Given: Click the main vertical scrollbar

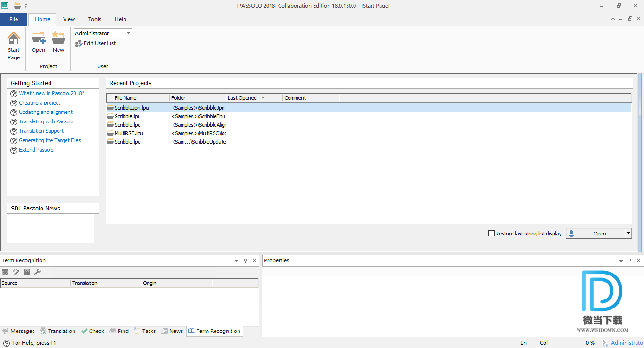Looking at the screenshot, I should pos(640,162).
